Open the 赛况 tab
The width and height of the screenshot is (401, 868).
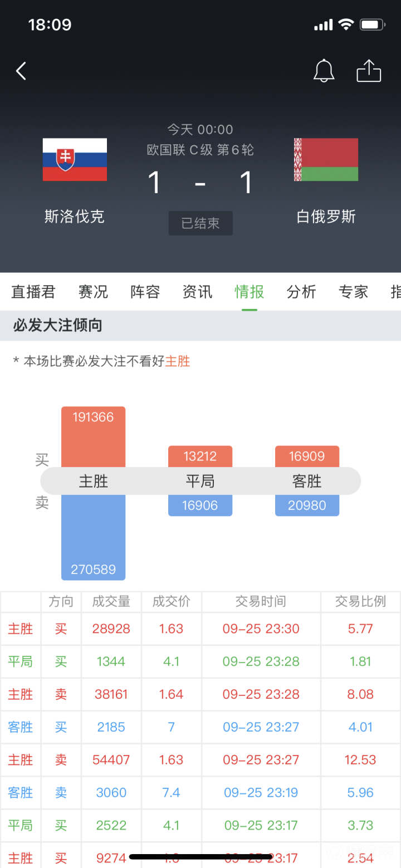[x=93, y=292]
